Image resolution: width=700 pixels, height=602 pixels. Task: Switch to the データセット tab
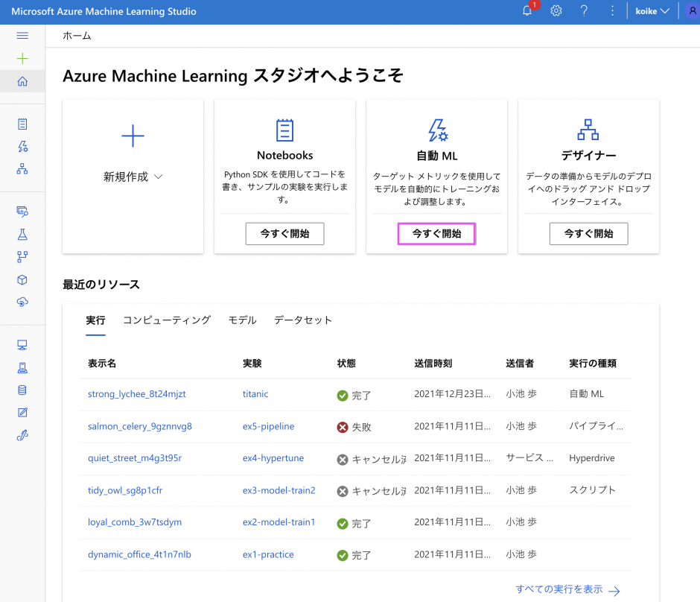pos(303,320)
